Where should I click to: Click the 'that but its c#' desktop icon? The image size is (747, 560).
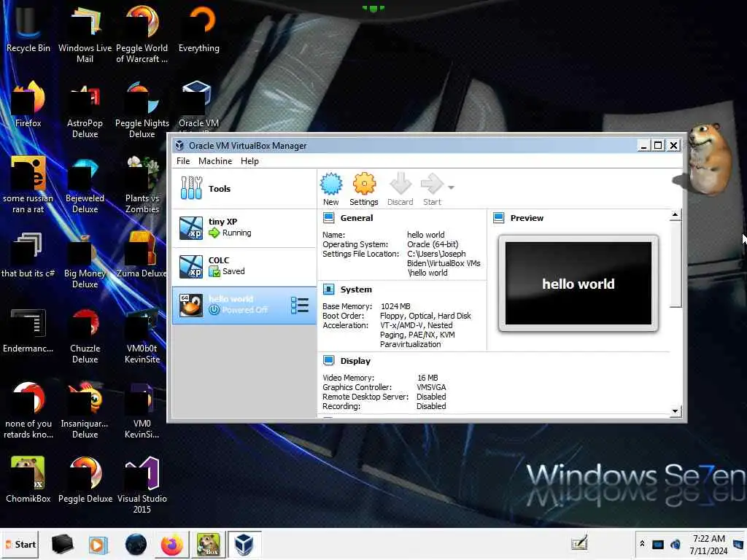pos(28,254)
